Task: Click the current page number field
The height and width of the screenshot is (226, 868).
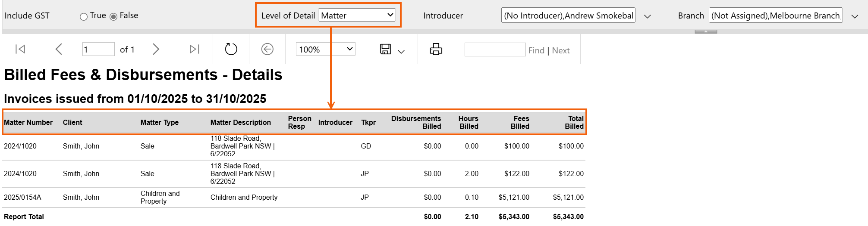Action: 98,50
